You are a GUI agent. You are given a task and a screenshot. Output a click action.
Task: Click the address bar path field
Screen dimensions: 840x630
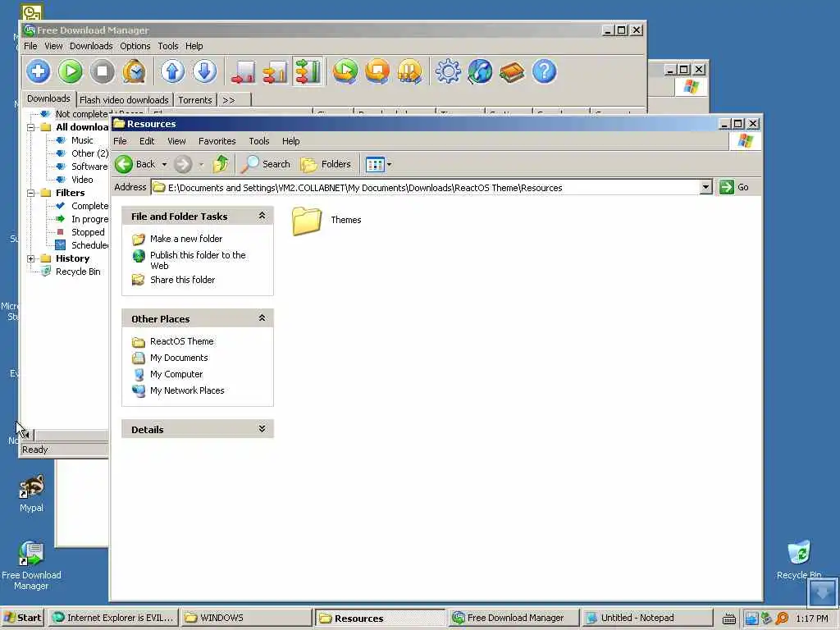click(426, 188)
